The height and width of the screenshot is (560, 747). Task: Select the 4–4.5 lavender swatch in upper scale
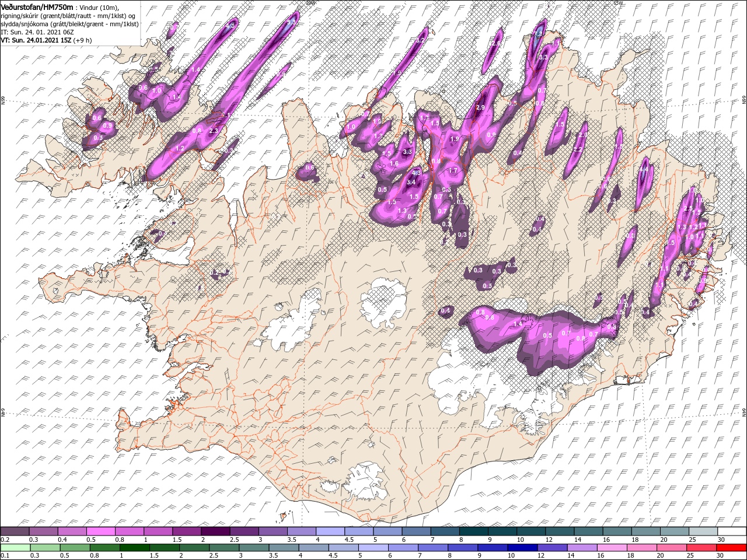330,531
